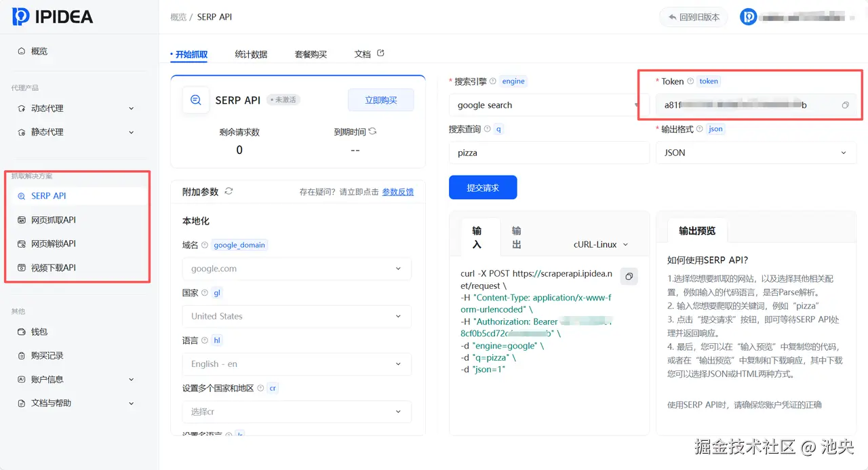The image size is (868, 470).
Task: Click help icon next to 输出格式
Action: pyautogui.click(x=699, y=129)
